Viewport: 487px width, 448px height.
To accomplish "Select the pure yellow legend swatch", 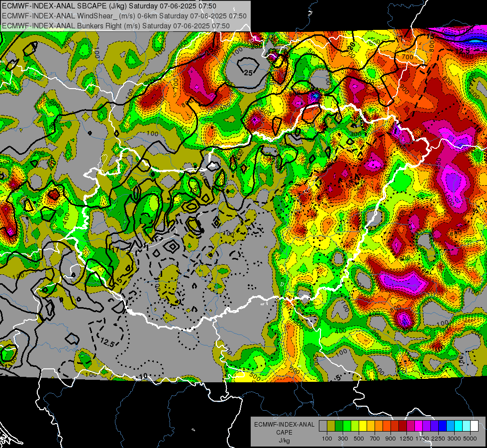I will click(x=363, y=426).
